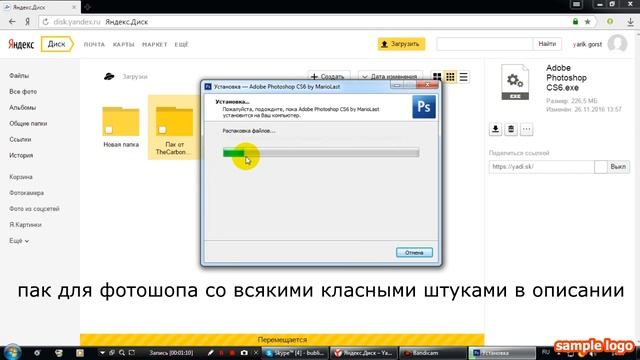Open Ссылки in the sidebar
Viewport: 640px width, 360px height.
[x=20, y=139]
